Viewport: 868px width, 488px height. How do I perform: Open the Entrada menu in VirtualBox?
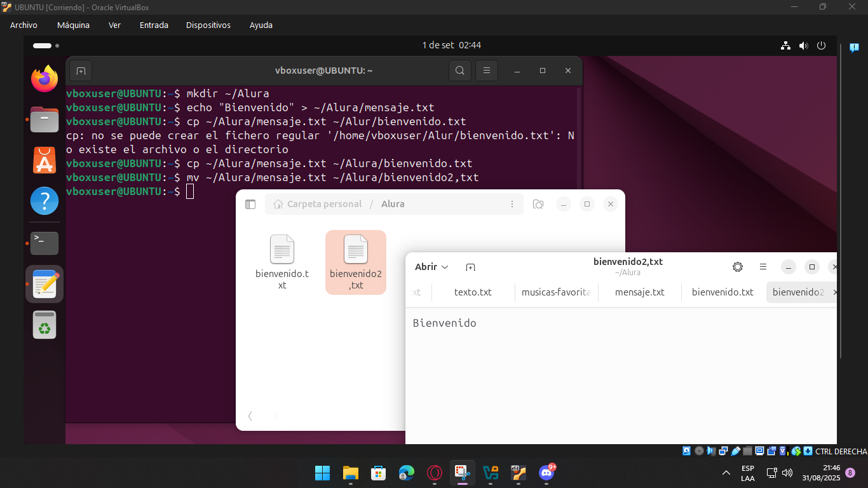click(x=154, y=25)
